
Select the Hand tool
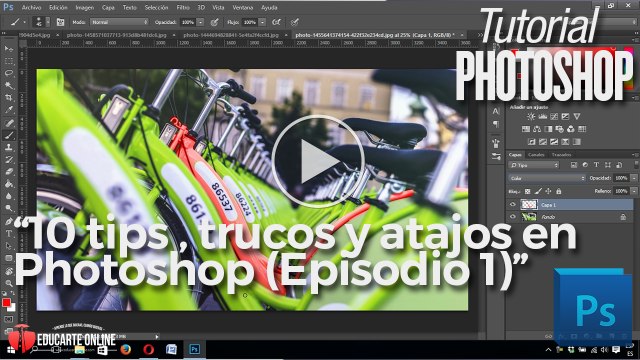(x=9, y=271)
